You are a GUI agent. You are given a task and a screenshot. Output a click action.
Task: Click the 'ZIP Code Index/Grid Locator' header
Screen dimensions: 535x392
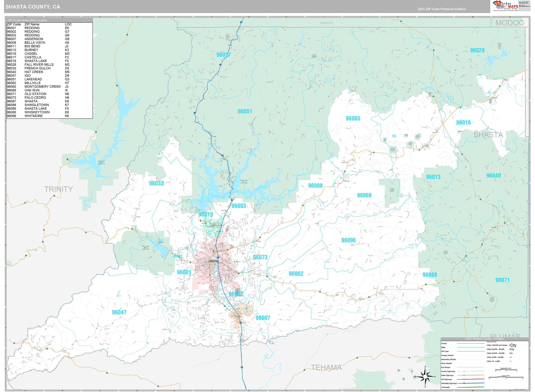click(27, 20)
